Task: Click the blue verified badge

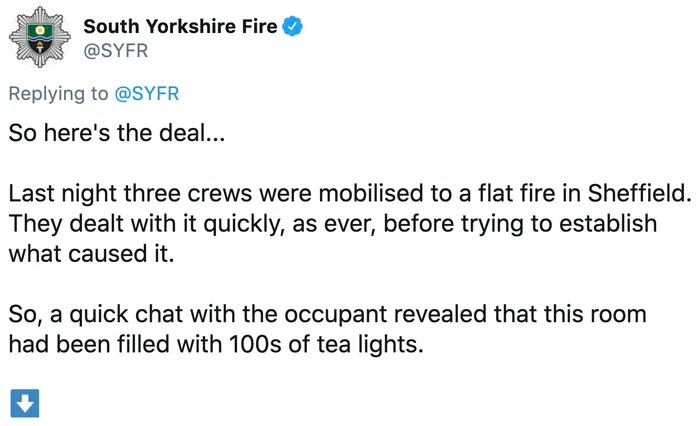Action: click(290, 26)
